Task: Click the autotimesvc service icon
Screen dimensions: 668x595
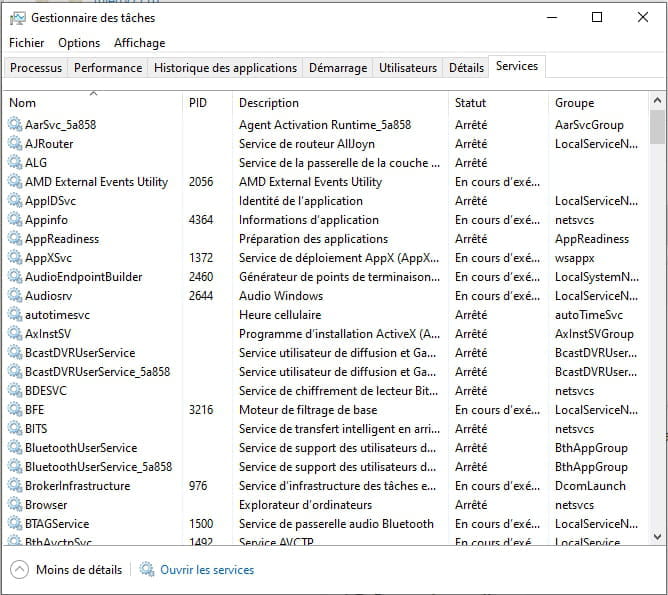Action: (x=15, y=314)
